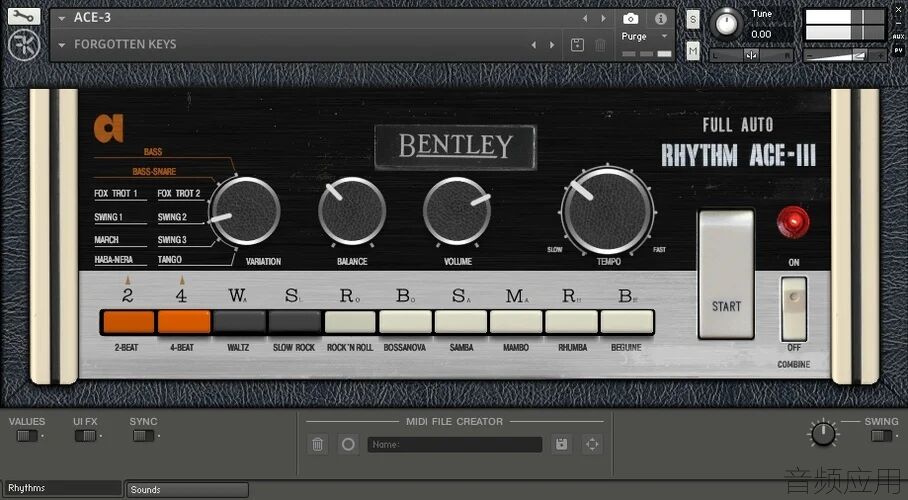Click the HABA-NERA variation label
Image resolution: width=908 pixels, height=500 pixels.
tap(114, 260)
